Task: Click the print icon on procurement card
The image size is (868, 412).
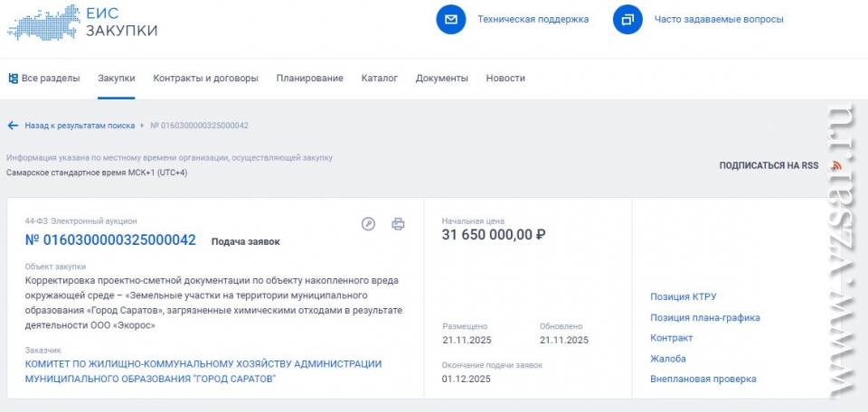Action: (x=398, y=224)
